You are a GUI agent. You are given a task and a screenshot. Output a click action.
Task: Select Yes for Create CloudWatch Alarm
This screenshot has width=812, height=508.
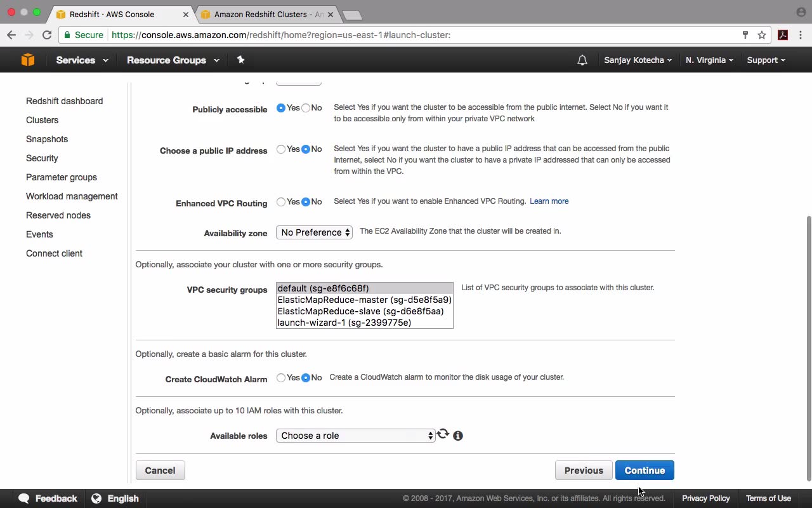pyautogui.click(x=281, y=378)
